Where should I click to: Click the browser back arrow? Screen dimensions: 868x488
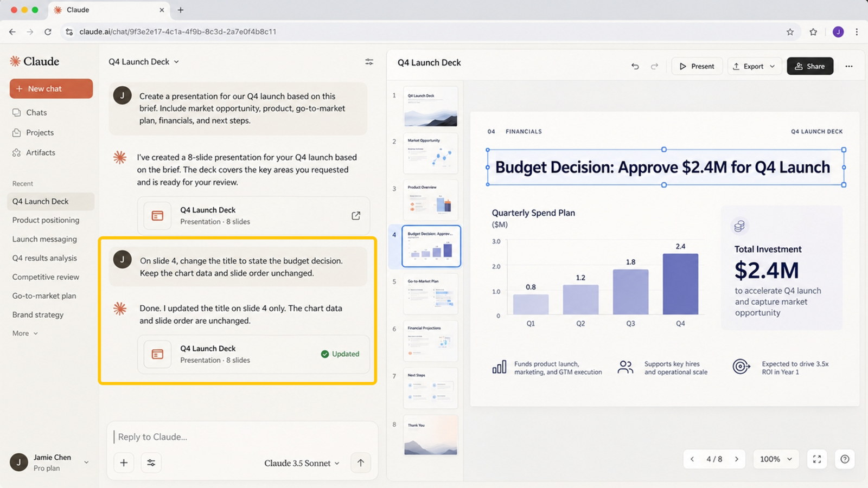coord(12,32)
